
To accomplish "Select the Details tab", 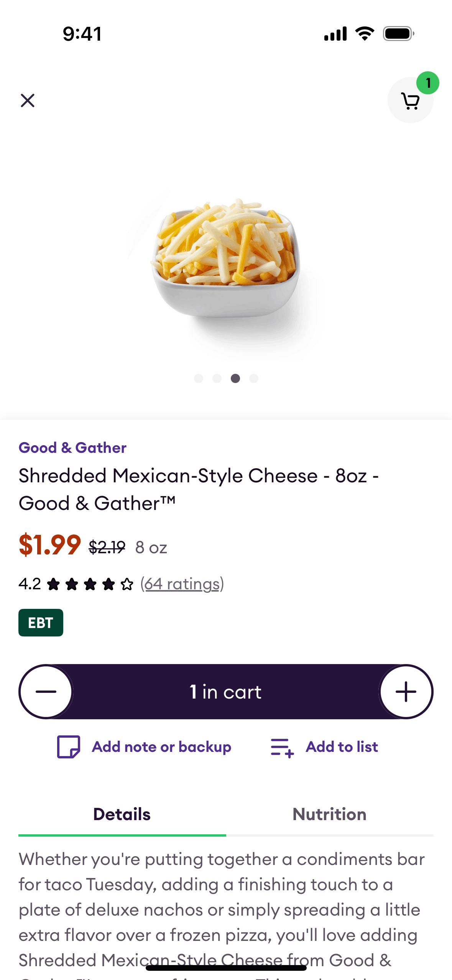I will coord(122,814).
